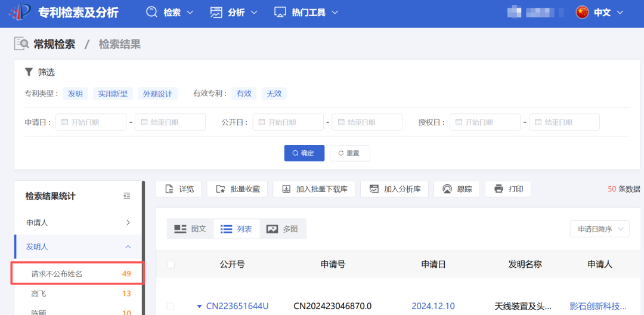This screenshot has width=644, height=315.
Task: Click 加入批量下载库 button
Action: tap(314, 189)
